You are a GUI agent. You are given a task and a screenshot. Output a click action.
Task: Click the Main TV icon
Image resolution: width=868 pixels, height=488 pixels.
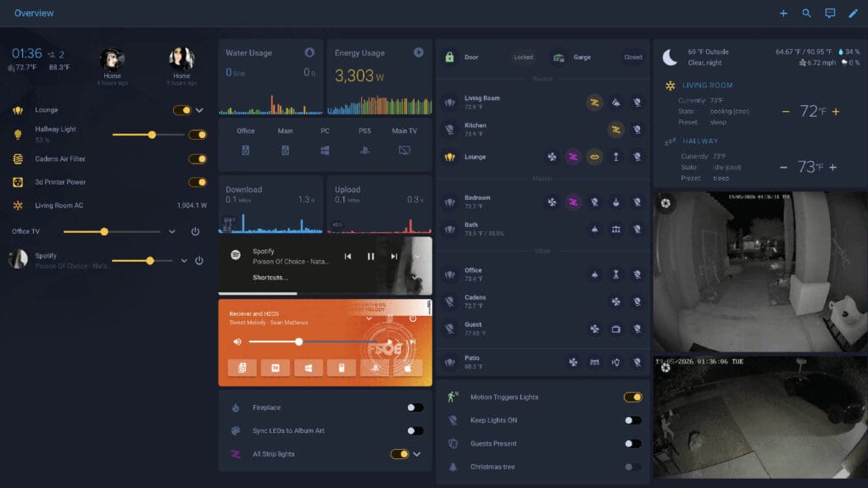pyautogui.click(x=404, y=151)
